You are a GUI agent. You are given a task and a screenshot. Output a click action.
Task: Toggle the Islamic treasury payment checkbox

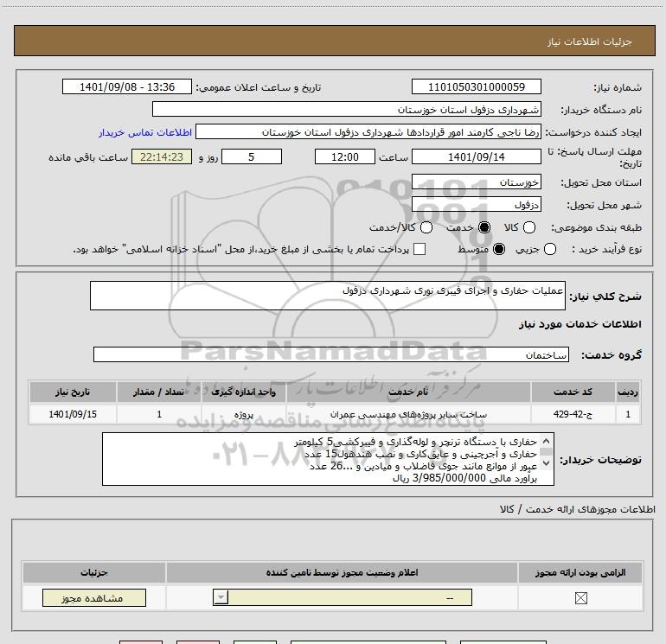419,249
